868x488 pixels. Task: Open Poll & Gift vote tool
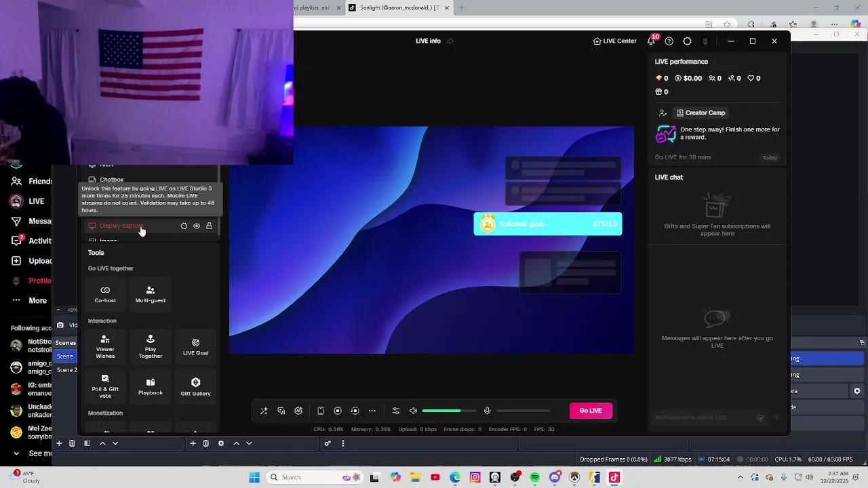click(x=105, y=386)
